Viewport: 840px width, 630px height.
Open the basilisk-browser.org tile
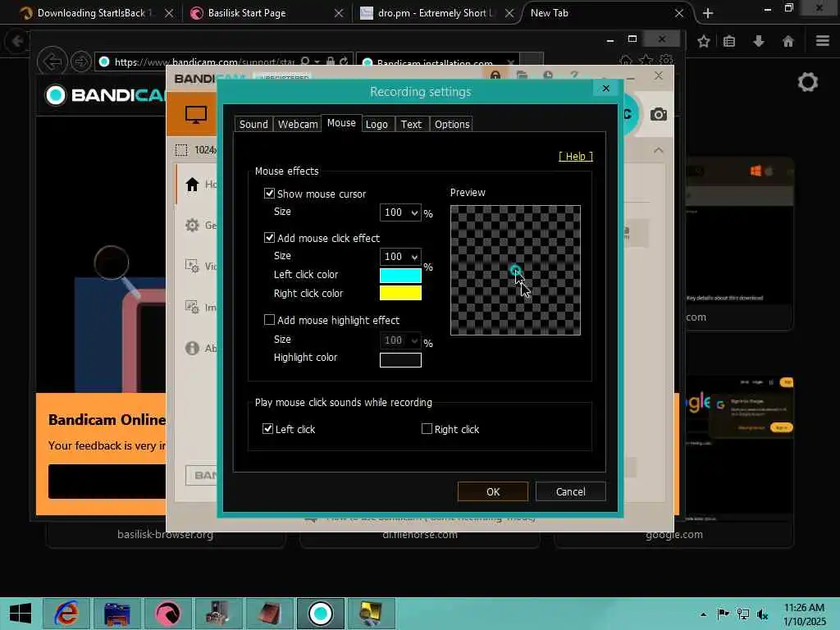tap(165, 534)
